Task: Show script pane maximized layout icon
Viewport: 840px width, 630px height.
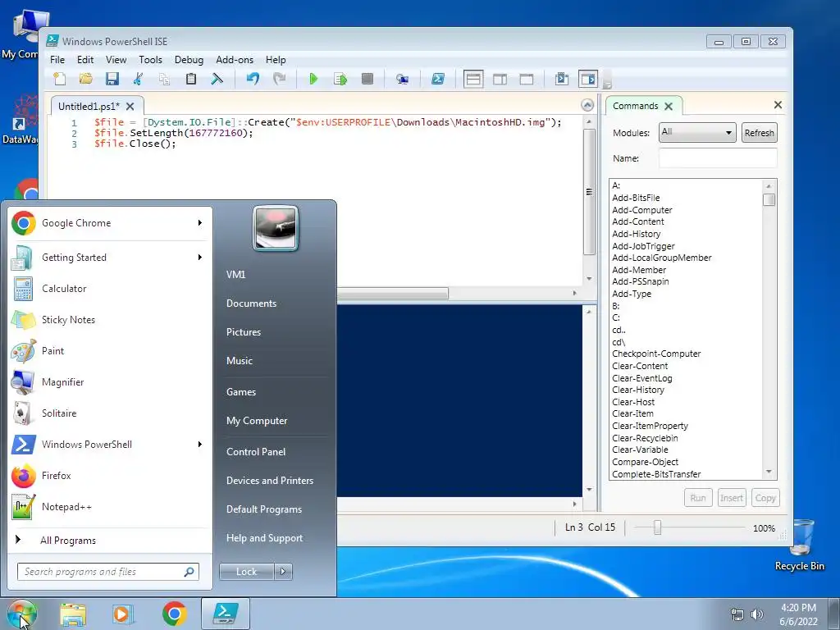Action: (527, 80)
